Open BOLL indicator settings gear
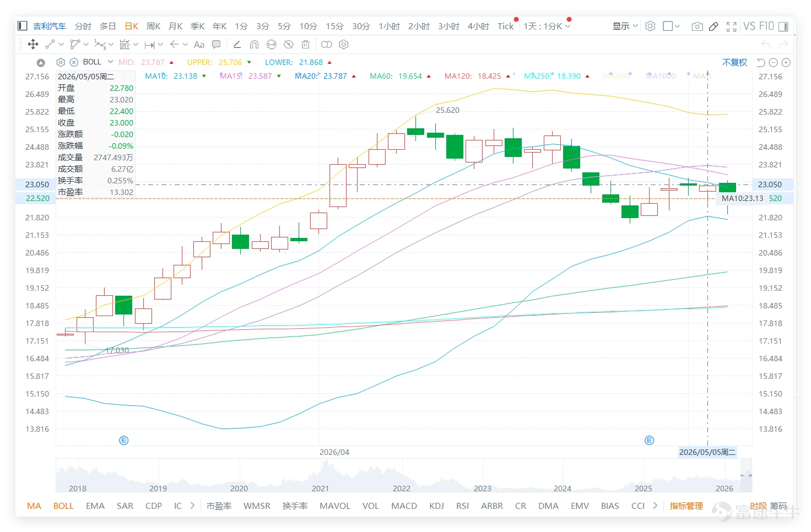Screen dimensions: 811x532 tap(61, 62)
